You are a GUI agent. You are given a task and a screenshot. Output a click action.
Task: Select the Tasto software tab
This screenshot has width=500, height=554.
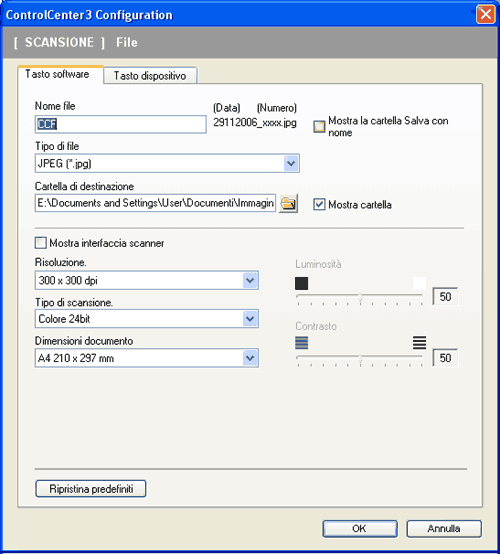coord(57,74)
